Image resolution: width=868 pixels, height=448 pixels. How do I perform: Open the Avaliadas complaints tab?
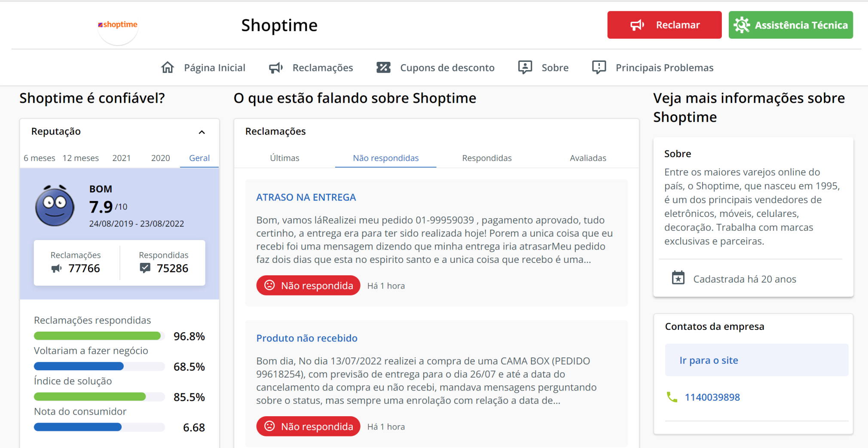click(x=587, y=158)
